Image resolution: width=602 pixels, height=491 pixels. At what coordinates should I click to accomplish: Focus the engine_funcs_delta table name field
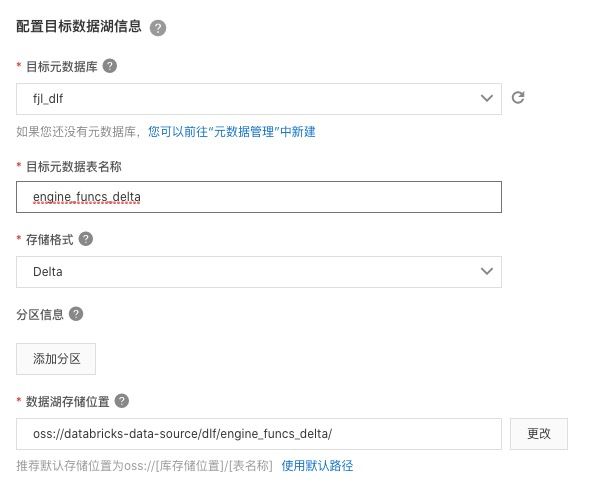259,197
